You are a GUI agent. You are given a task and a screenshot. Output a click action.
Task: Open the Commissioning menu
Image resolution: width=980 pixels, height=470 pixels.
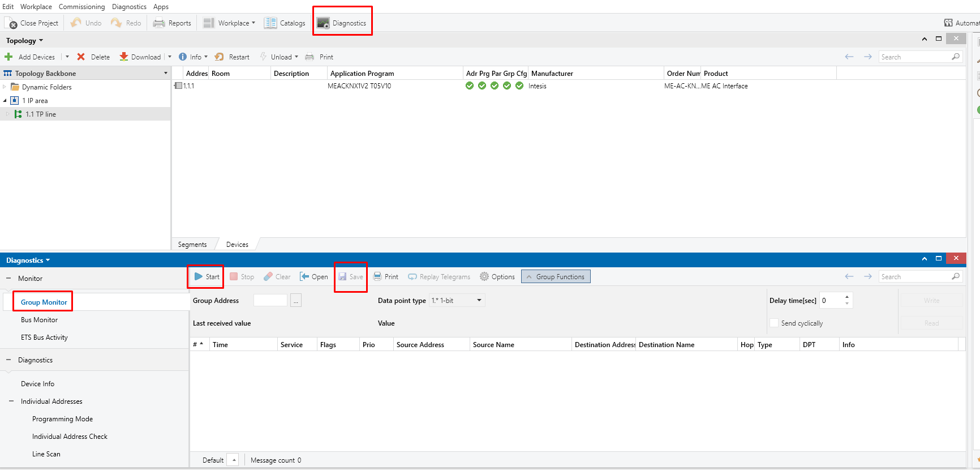(82, 7)
